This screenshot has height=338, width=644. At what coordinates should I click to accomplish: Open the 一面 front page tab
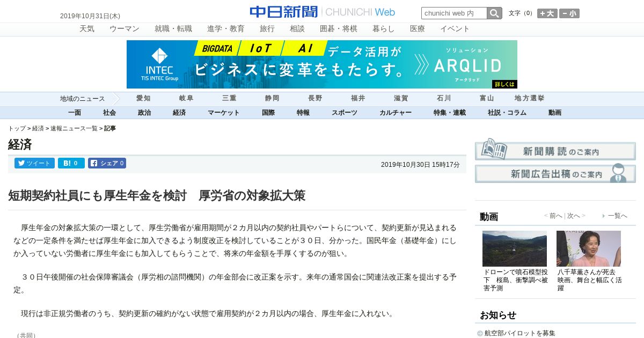point(75,113)
